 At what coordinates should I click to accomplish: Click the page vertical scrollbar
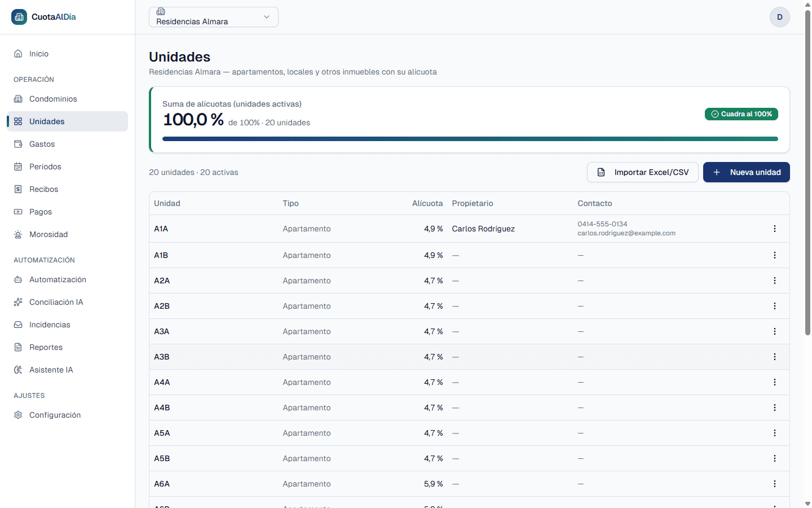(x=807, y=172)
